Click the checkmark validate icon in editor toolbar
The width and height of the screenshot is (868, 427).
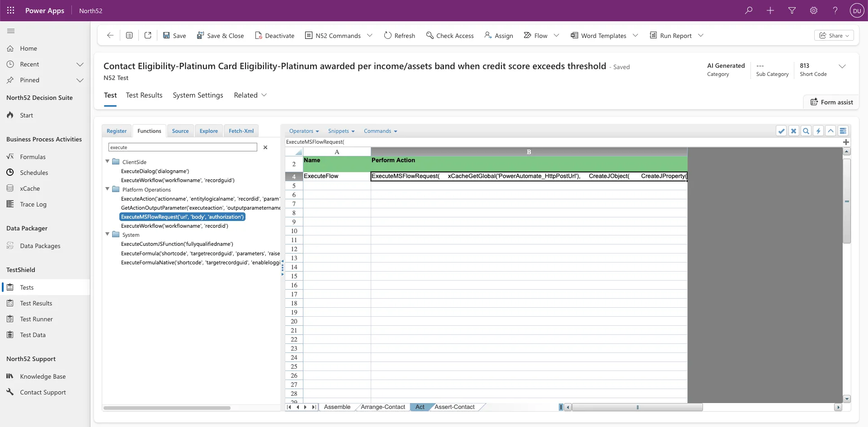[781, 131]
